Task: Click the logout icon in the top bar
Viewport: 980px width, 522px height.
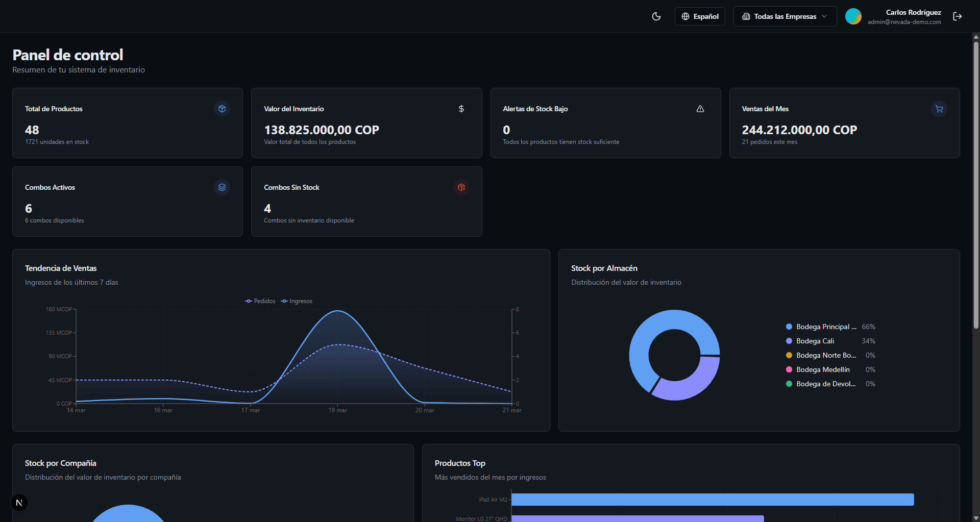Action: pyautogui.click(x=958, y=16)
